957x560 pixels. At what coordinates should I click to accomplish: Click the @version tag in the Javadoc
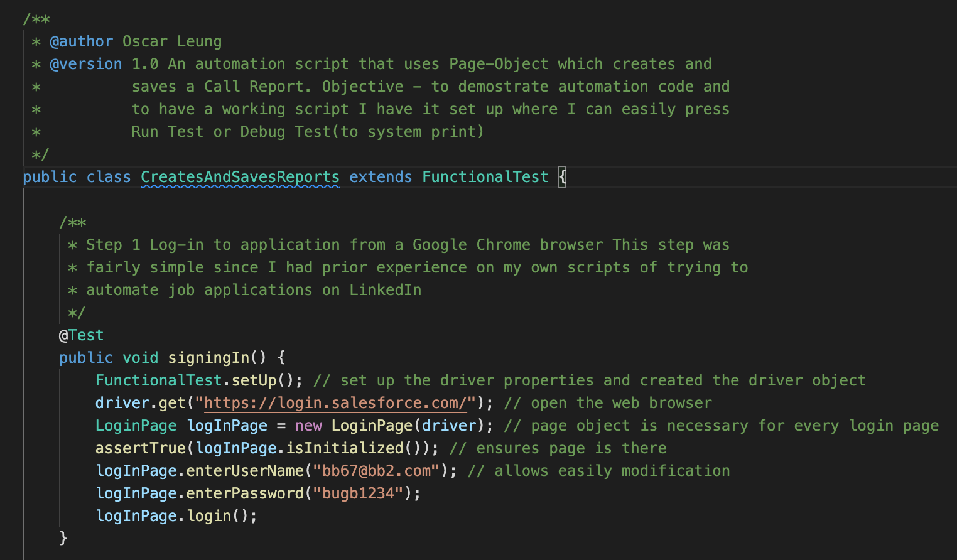pyautogui.click(x=86, y=64)
